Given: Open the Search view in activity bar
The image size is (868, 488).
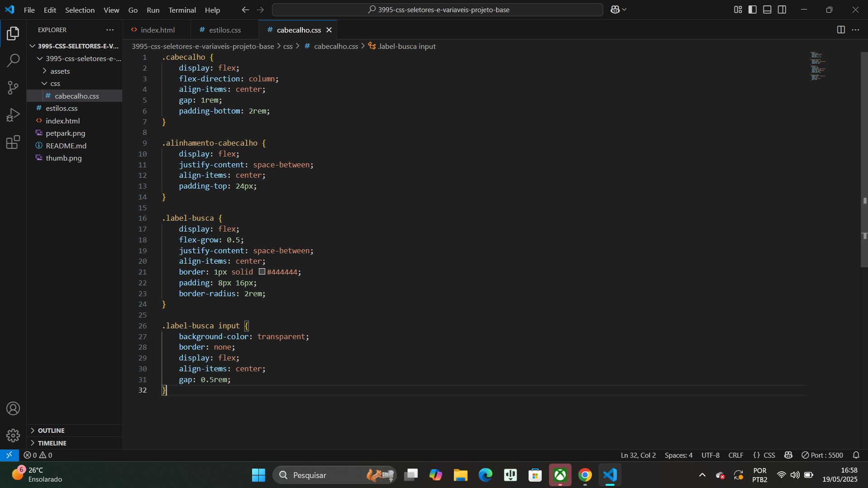Looking at the screenshot, I should point(13,60).
